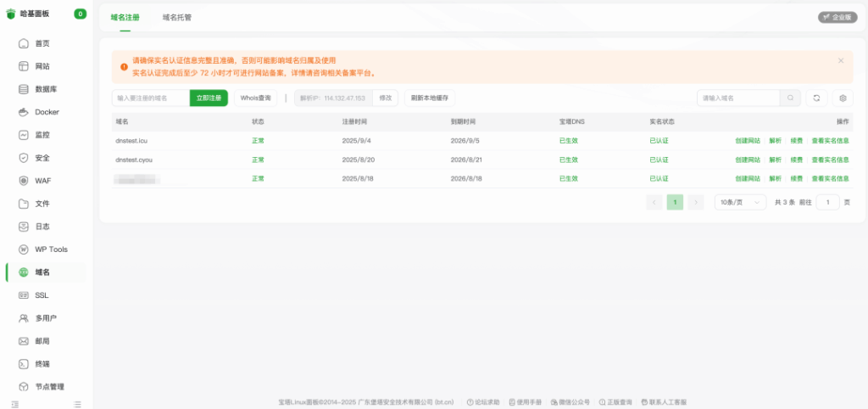Click the 终端 terminal icon

point(24,364)
